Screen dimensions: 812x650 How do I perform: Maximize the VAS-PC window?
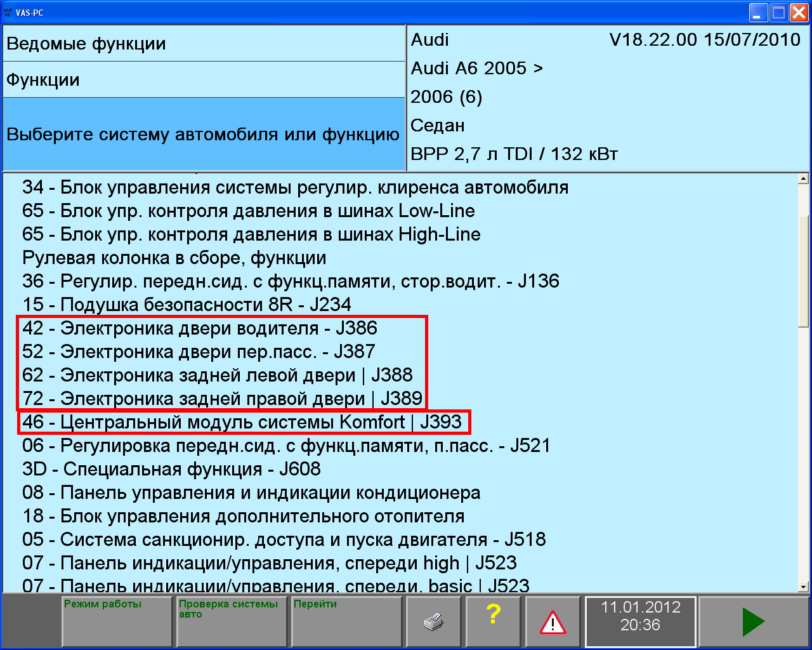click(778, 12)
